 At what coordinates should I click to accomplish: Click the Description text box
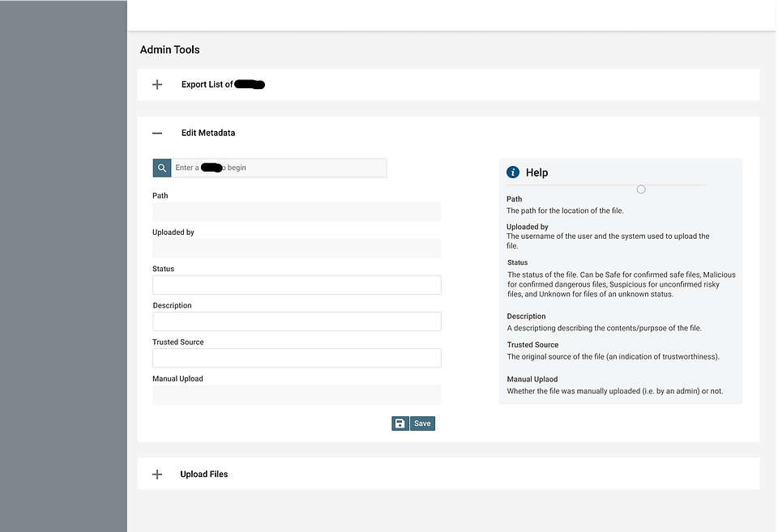coord(297,321)
